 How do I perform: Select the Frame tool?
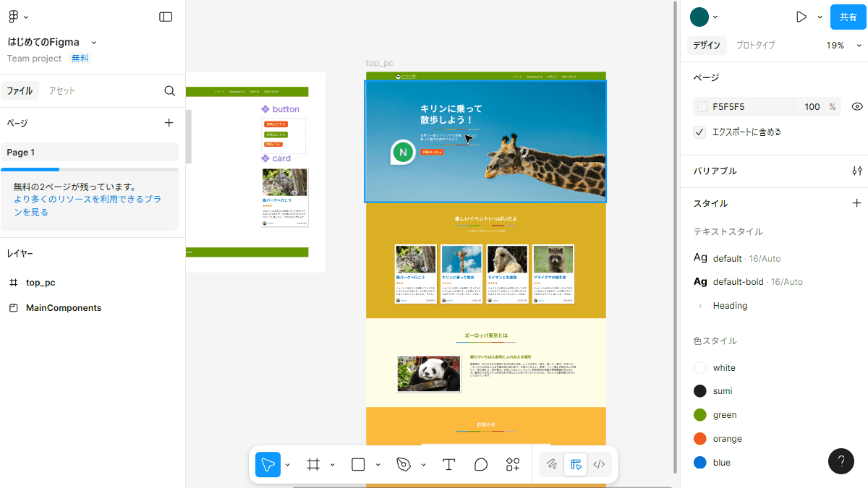[313, 465]
